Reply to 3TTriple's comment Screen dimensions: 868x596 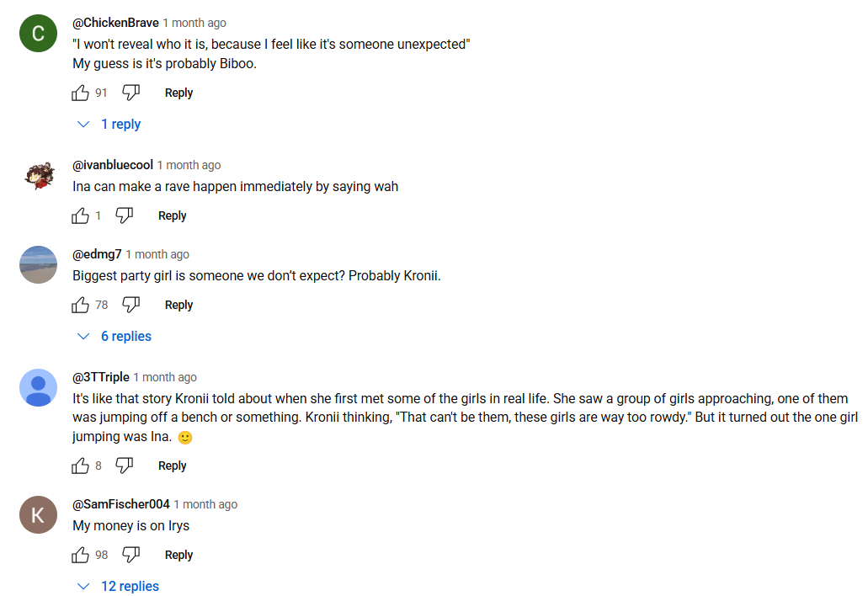point(172,466)
